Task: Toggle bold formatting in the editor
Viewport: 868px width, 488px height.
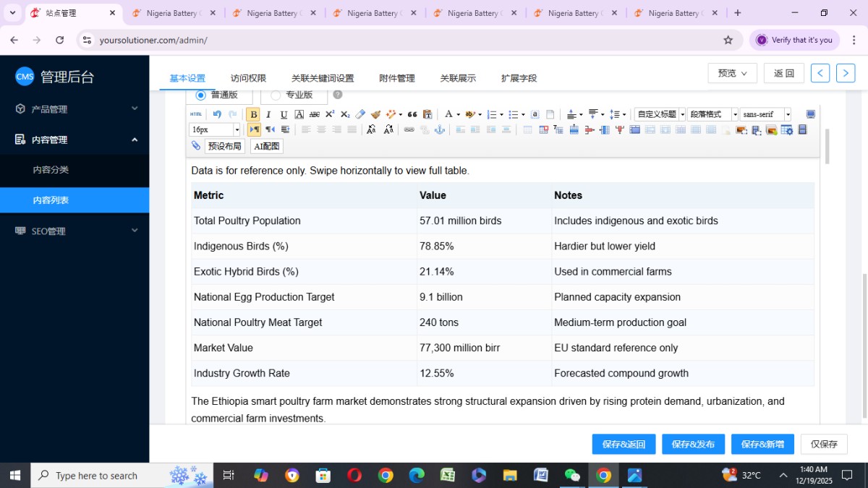Action: [253, 114]
